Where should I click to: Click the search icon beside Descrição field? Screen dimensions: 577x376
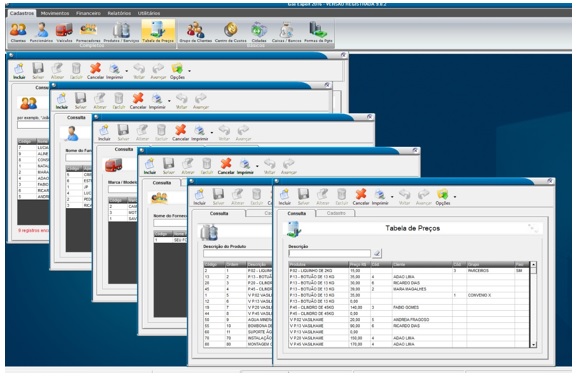pos(377,253)
